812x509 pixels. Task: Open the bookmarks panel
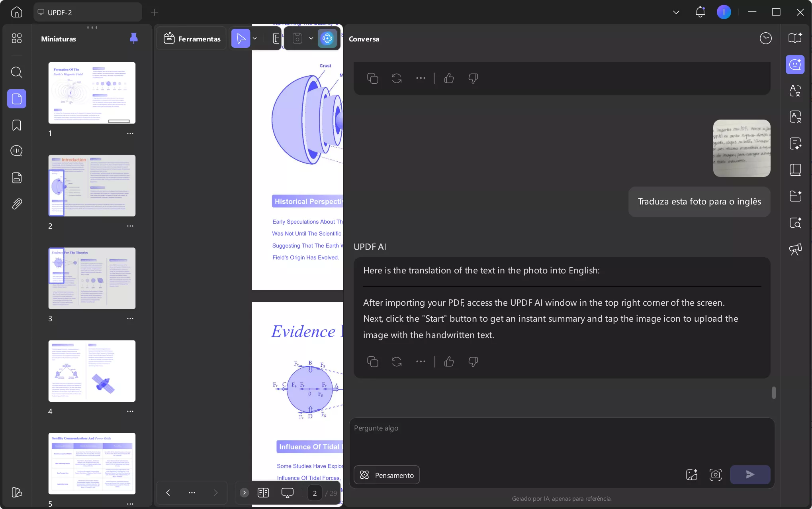click(16, 125)
